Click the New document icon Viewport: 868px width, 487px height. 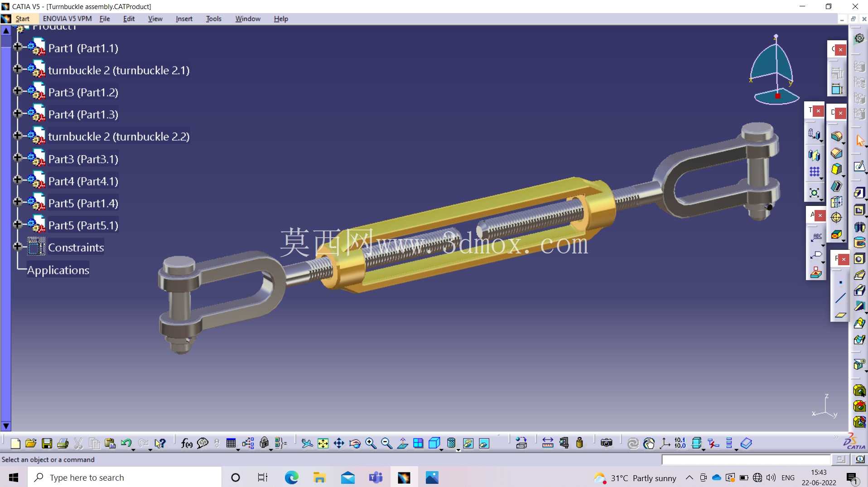[15, 443]
